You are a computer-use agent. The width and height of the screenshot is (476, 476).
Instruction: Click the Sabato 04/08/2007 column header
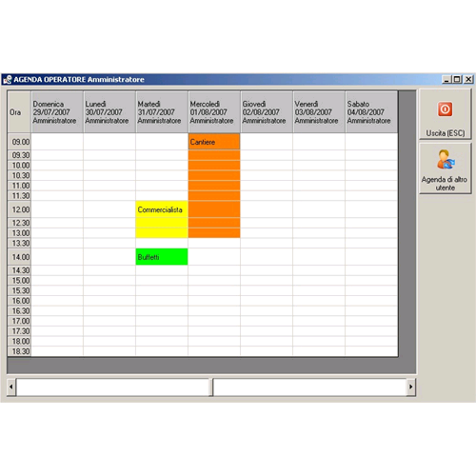tap(371, 112)
